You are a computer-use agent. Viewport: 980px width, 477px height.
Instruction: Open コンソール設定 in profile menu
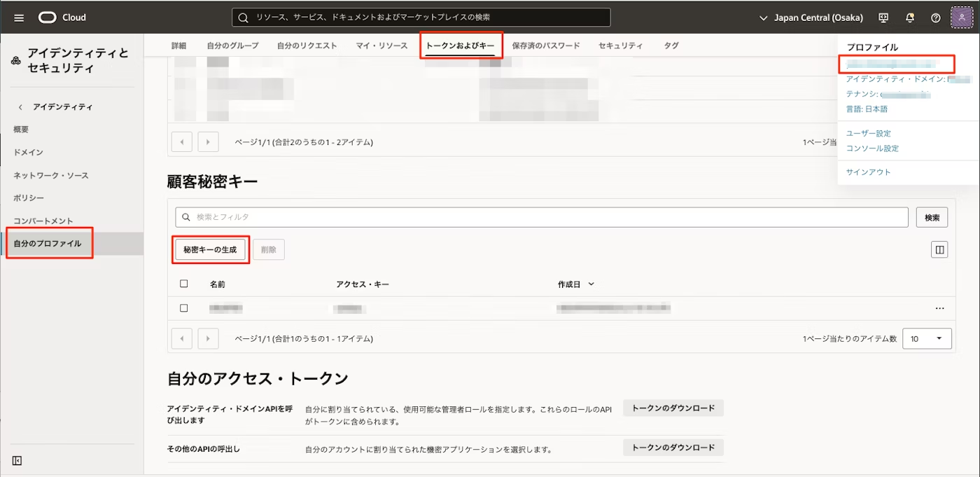pos(872,148)
